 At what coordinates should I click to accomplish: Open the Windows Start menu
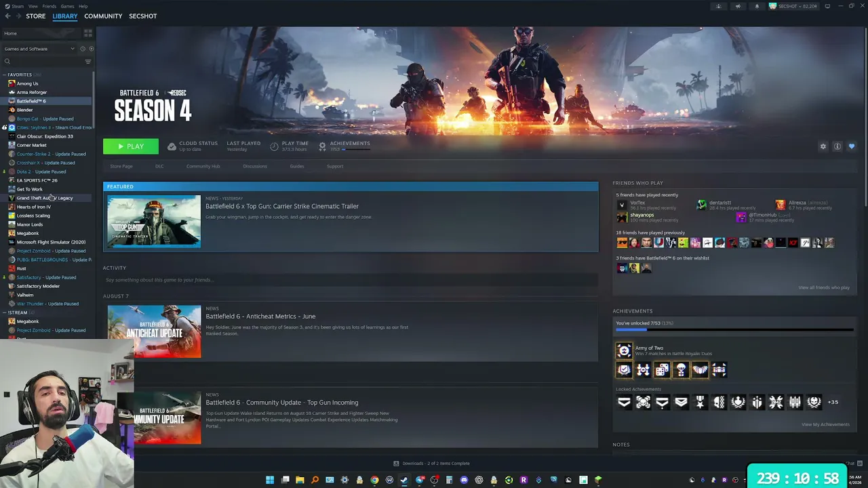pos(270,480)
